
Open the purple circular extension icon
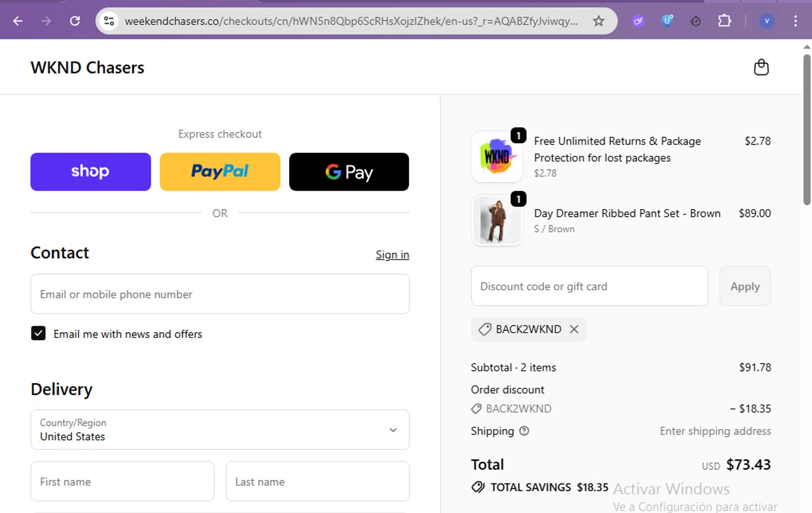coord(639,21)
